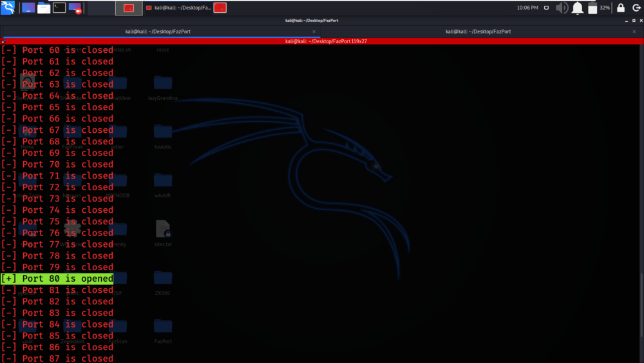Click the red taskbar window icon after kali@kali

pos(220,8)
